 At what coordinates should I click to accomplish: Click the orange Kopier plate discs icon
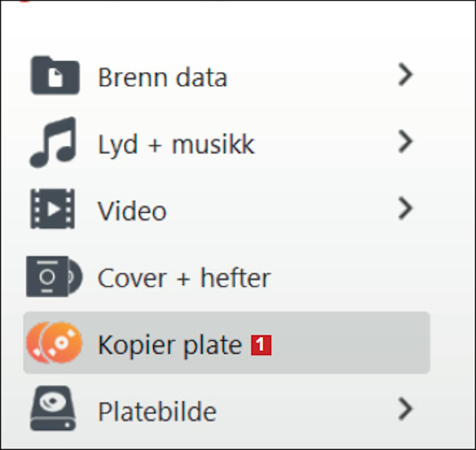(x=54, y=343)
